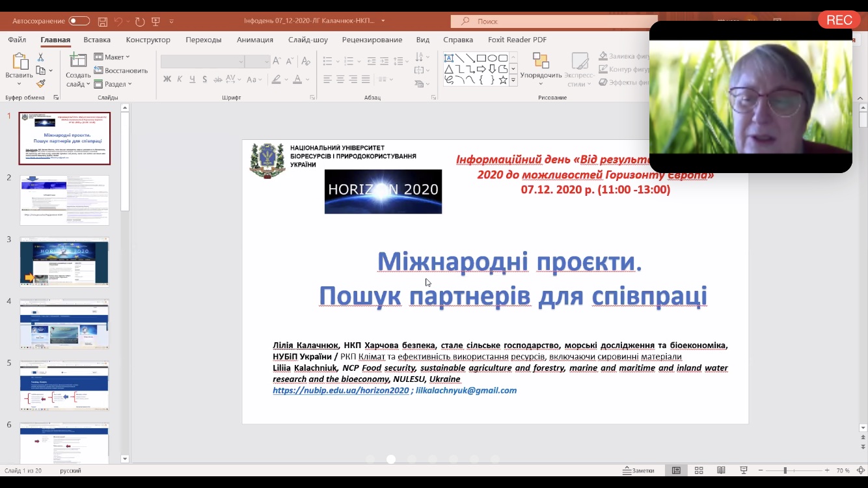Open the font name combo box
The width and height of the screenshot is (868, 488).
point(202,61)
